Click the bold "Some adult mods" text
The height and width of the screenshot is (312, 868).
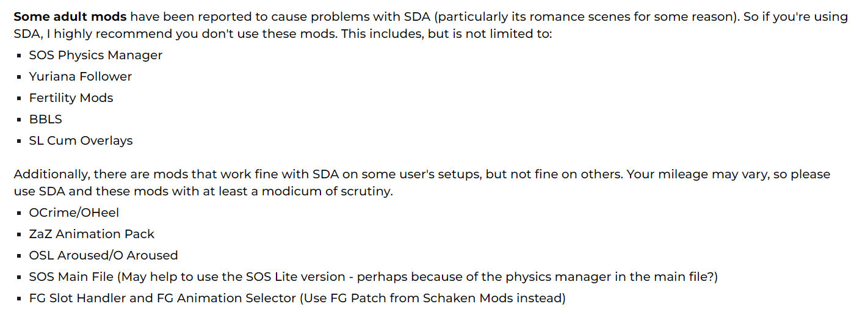pyautogui.click(x=70, y=16)
